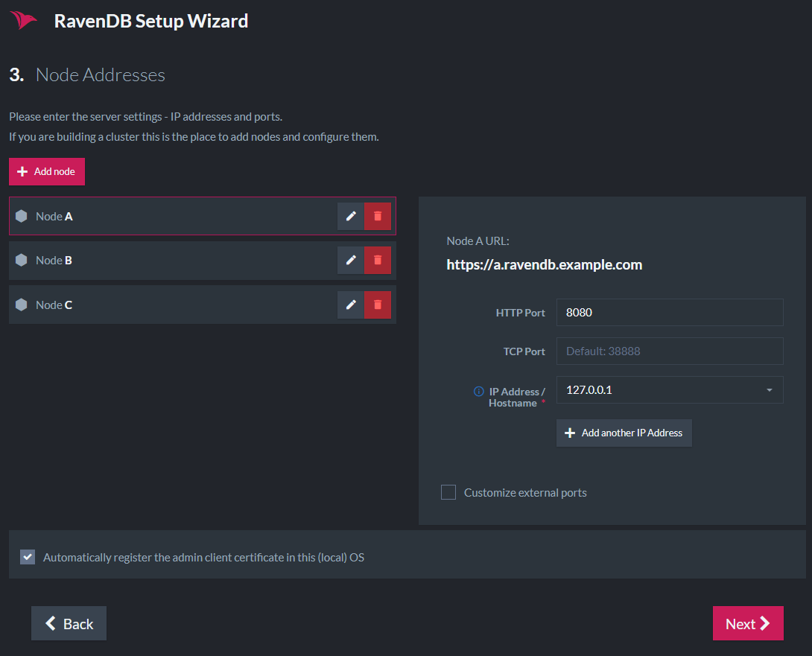812x656 pixels.
Task: Delete Node B with trash icon
Action: 378,260
